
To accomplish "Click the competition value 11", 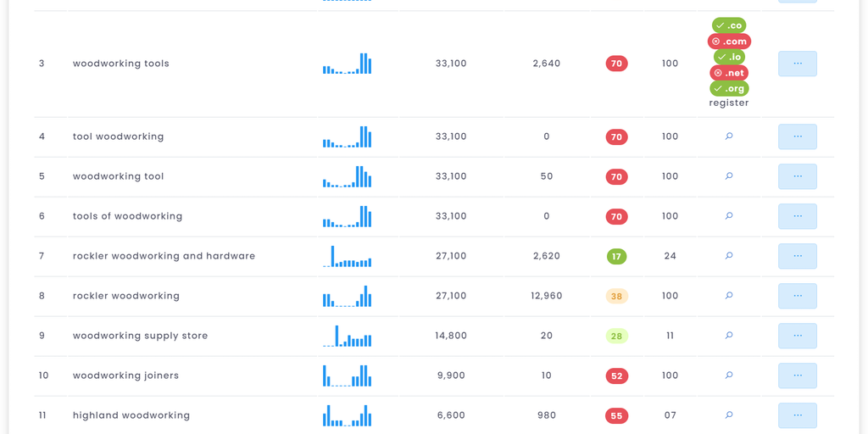I will pyautogui.click(x=670, y=336).
